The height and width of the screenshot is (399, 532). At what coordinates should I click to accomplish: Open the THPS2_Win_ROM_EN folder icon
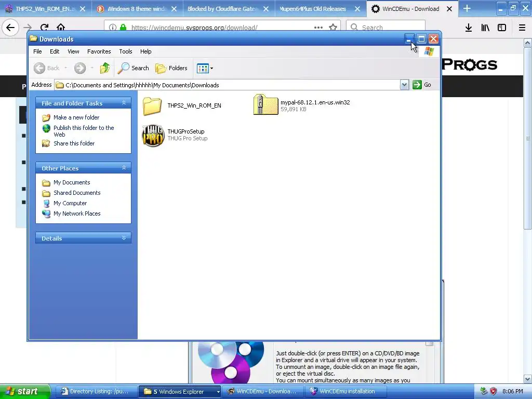pyautogui.click(x=152, y=105)
